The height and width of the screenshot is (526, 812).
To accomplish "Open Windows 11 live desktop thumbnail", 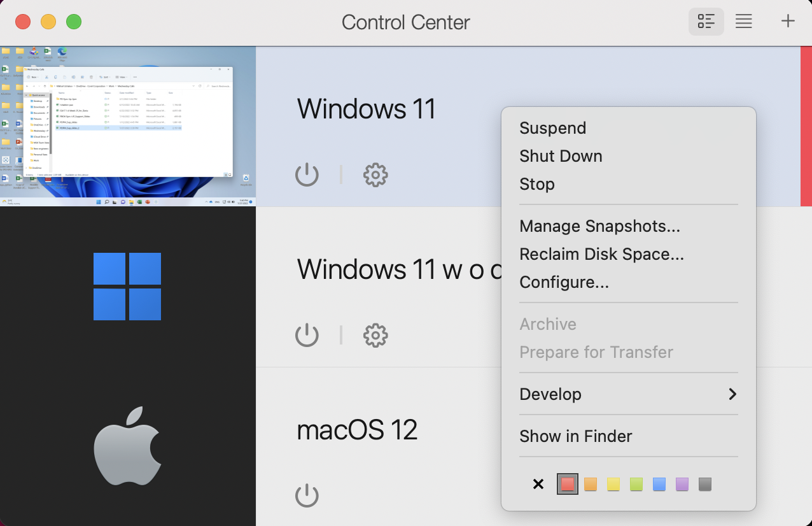I will point(128,126).
